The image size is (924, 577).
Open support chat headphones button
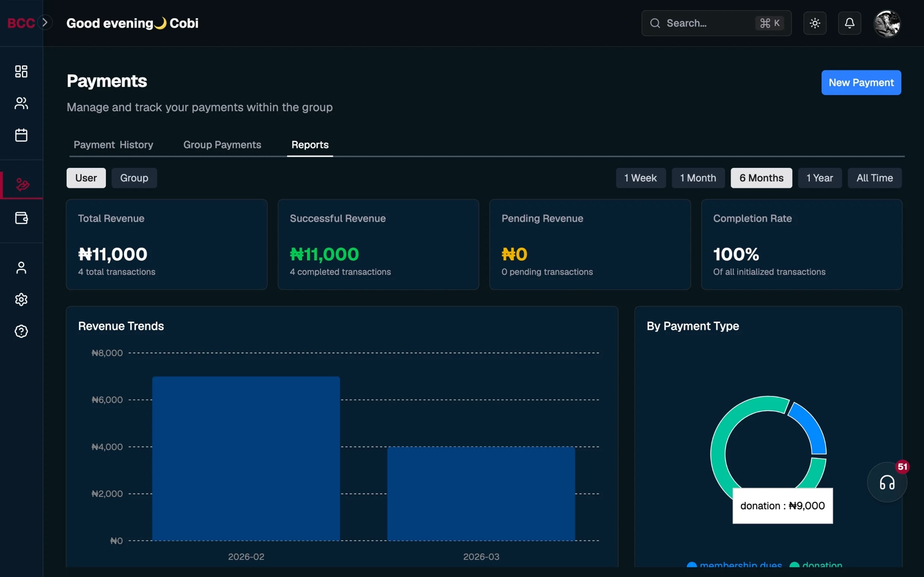coord(887,482)
